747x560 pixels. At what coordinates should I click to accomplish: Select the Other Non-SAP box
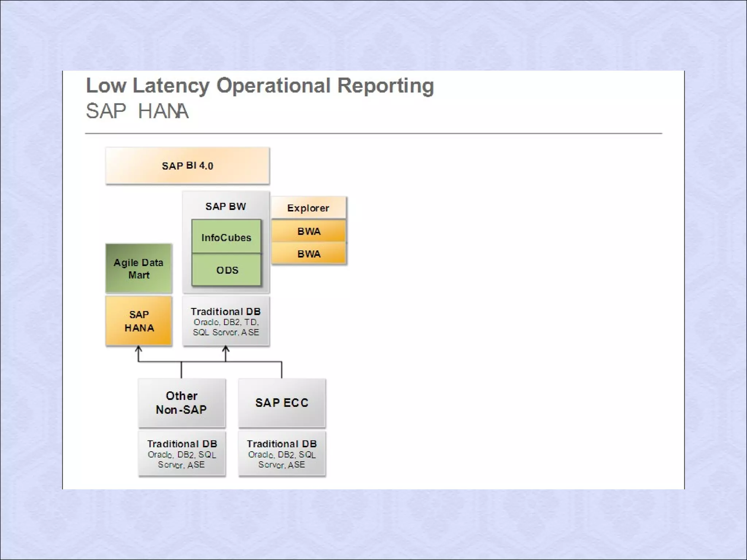[182, 402]
